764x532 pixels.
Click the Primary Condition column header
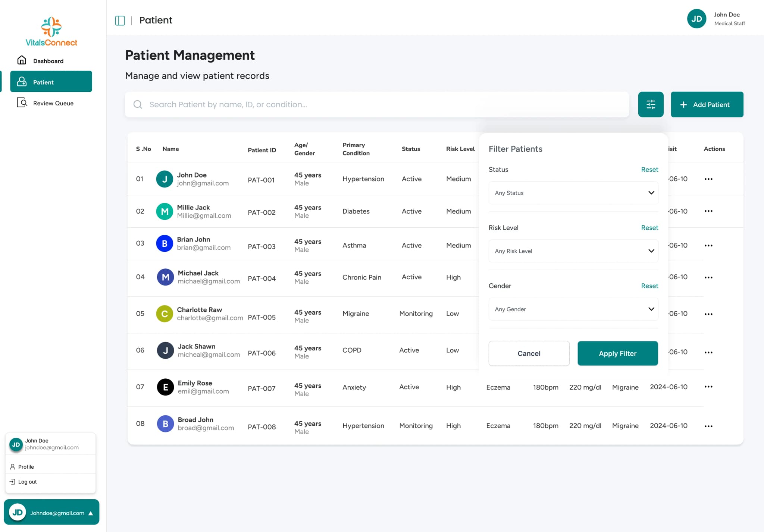[356, 149]
